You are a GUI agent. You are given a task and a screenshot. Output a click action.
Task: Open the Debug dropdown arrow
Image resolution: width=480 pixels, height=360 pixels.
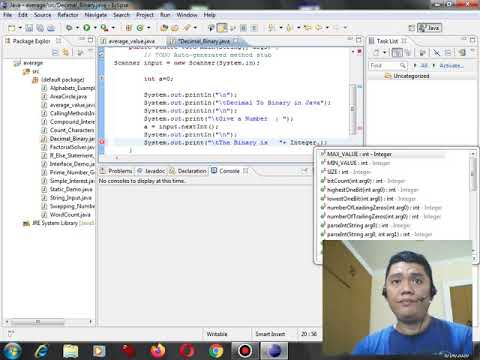tap(77, 28)
